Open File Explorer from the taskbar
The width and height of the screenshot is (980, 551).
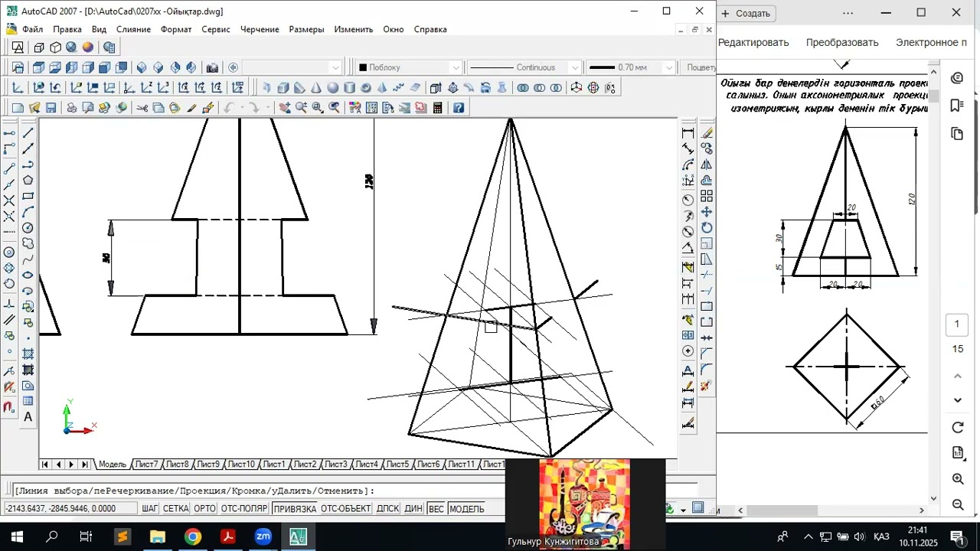pyautogui.click(x=158, y=536)
